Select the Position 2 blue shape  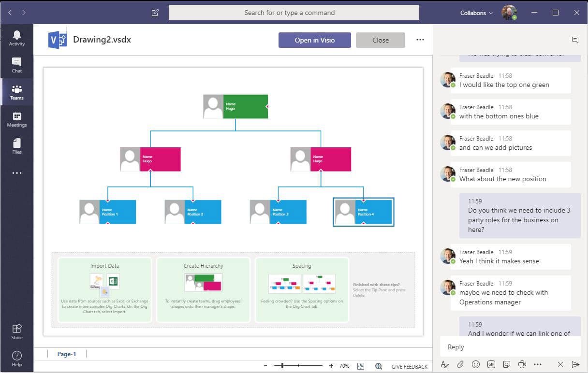tap(193, 212)
